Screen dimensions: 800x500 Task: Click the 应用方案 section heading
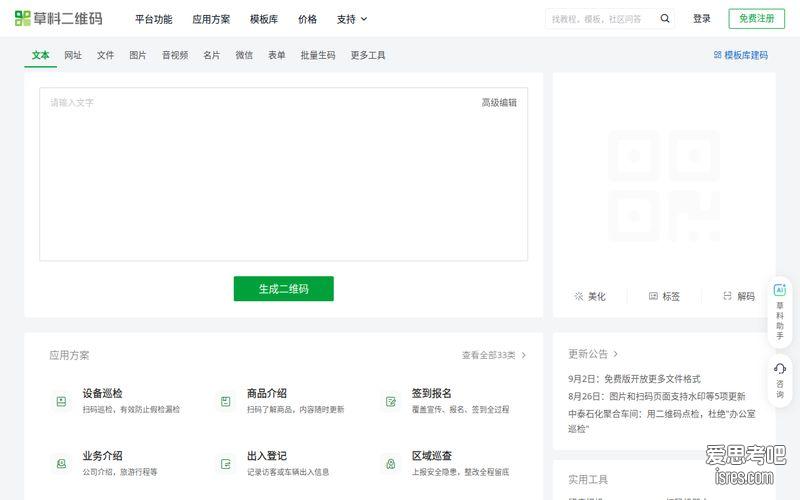[x=69, y=355]
